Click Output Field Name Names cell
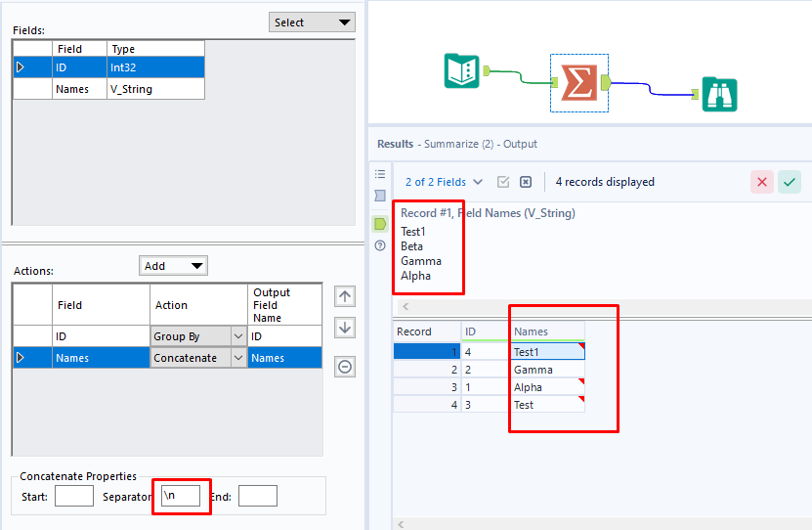The width and height of the screenshot is (812, 530). coord(284,358)
